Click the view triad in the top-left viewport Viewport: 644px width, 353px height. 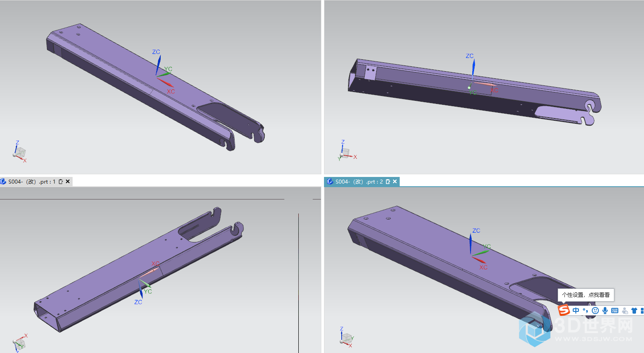pyautogui.click(x=19, y=151)
